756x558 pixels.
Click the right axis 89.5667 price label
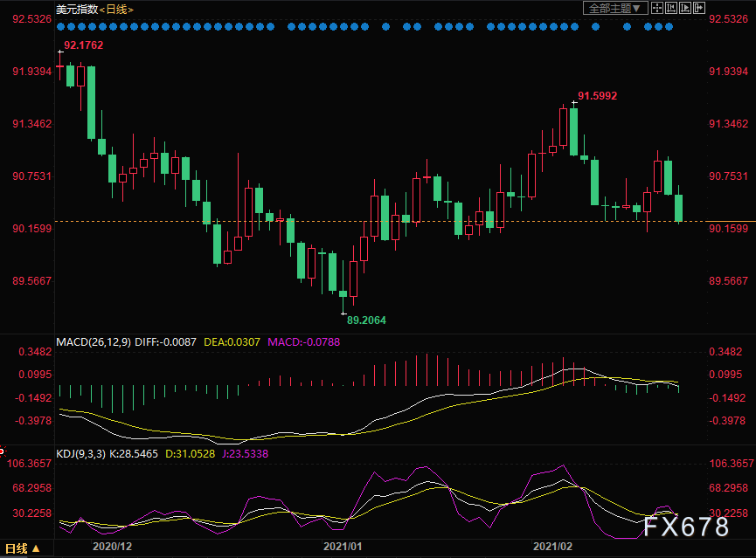pos(728,281)
